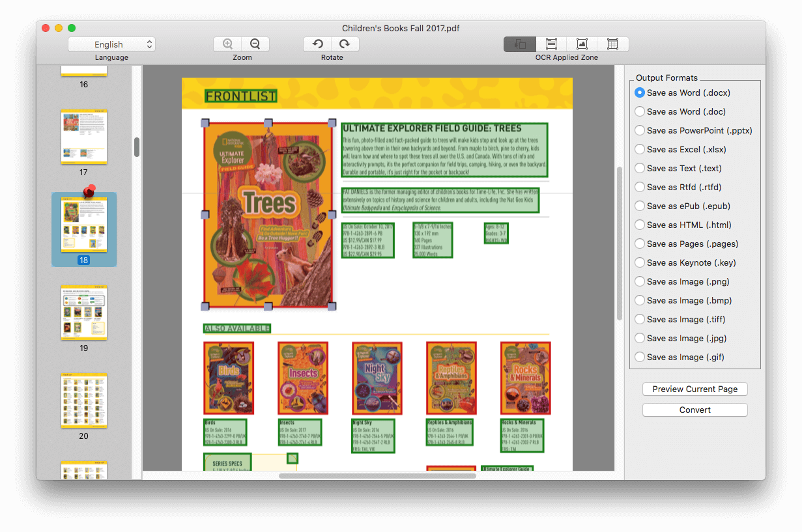Select the FRONTLIST text zone
802x532 pixels.
tap(241, 96)
